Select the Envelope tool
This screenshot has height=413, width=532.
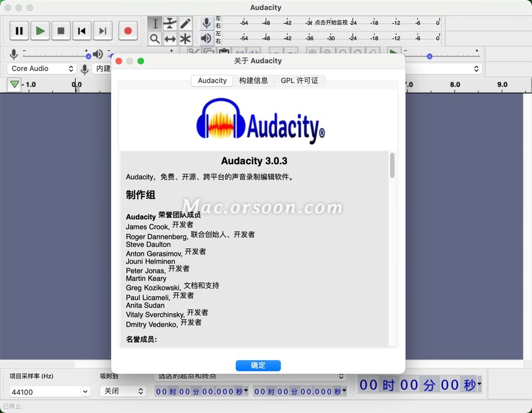pos(169,23)
